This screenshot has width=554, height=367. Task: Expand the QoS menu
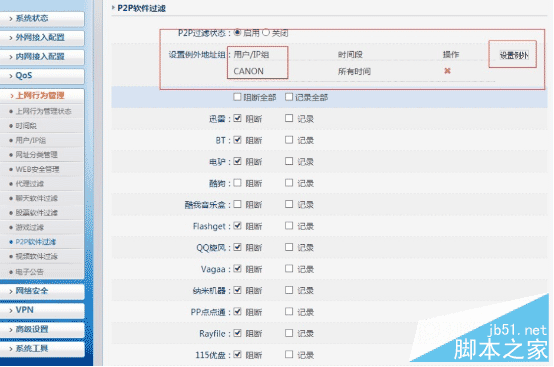tap(42, 76)
